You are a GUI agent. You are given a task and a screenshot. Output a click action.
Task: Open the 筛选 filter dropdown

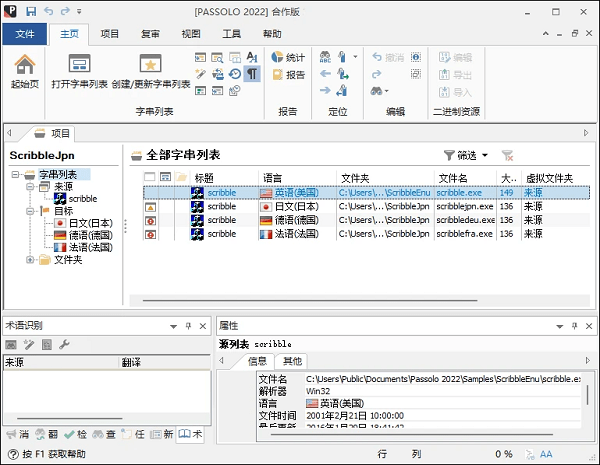[465, 155]
